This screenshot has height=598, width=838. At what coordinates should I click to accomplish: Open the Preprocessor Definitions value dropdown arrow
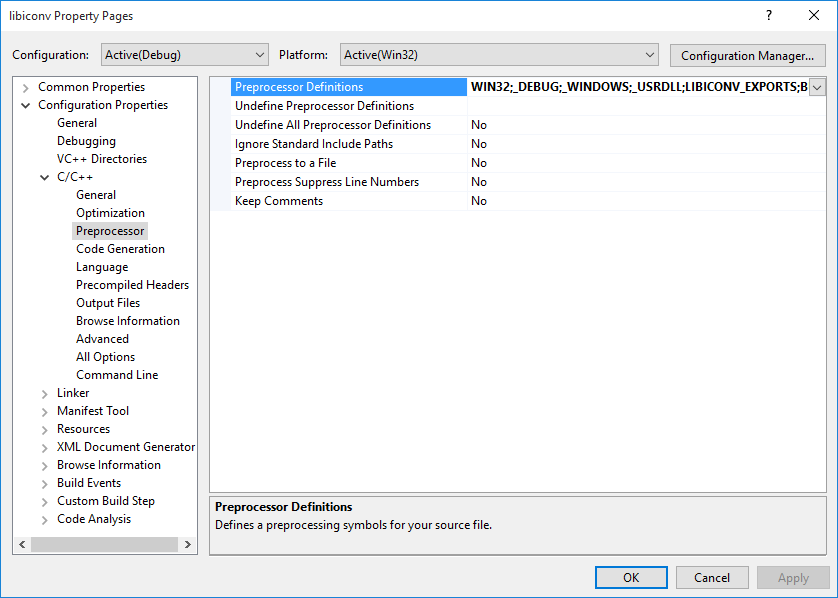[817, 87]
